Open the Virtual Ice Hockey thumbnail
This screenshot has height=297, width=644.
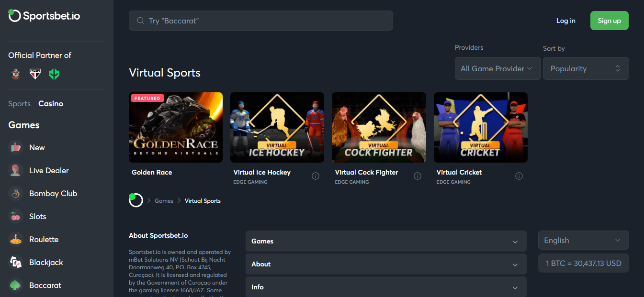tap(277, 127)
